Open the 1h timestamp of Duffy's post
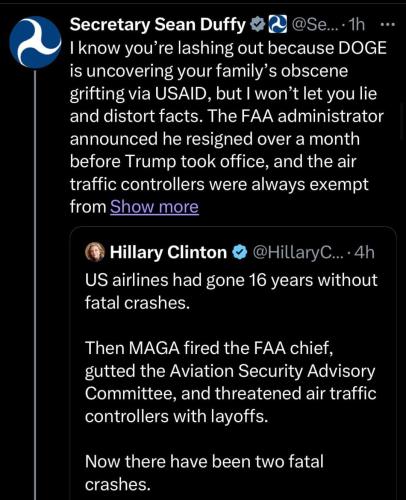 point(355,25)
